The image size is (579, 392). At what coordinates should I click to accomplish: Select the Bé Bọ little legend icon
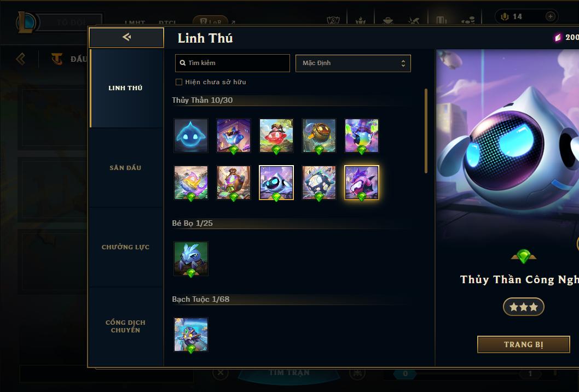click(x=191, y=259)
